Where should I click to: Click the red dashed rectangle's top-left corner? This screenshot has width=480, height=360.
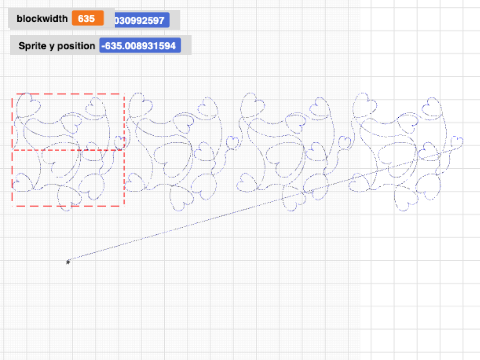tap(13, 95)
